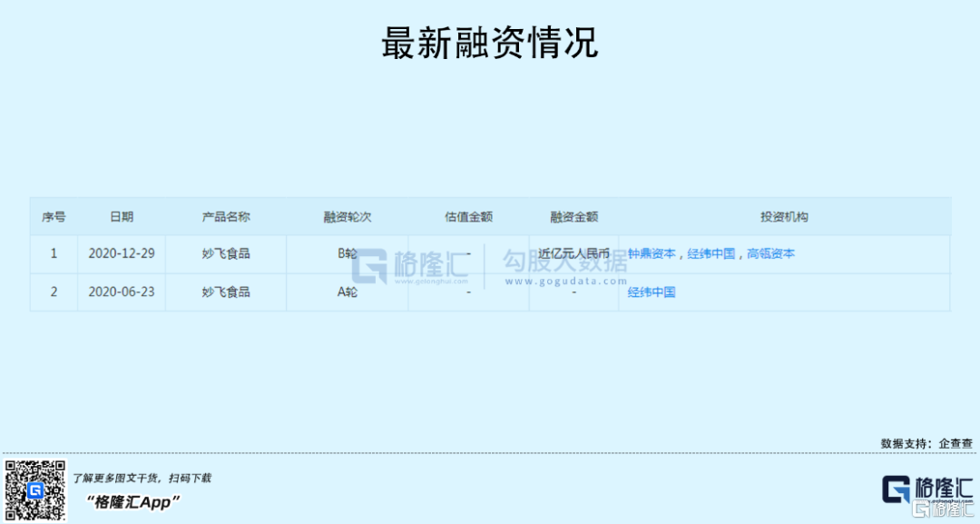Click the A轮 round cell
This screenshot has width=980, height=524.
point(347,292)
